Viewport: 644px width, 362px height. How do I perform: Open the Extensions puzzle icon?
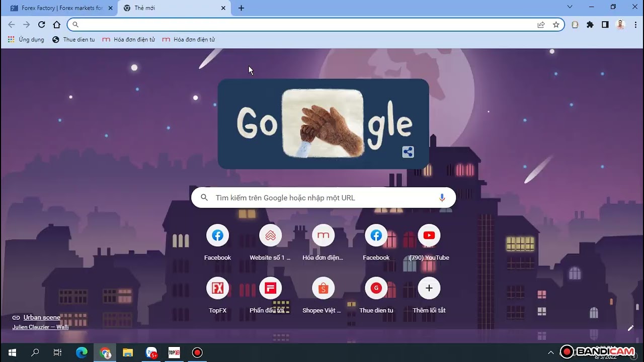(x=590, y=25)
